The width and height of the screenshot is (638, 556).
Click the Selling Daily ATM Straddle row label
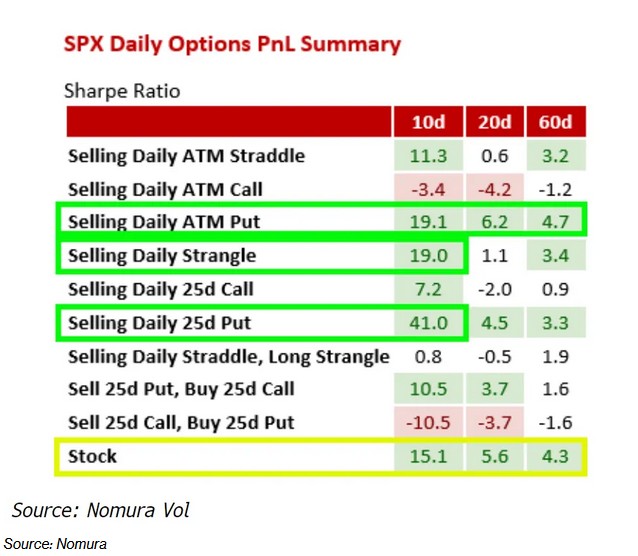[x=186, y=156]
